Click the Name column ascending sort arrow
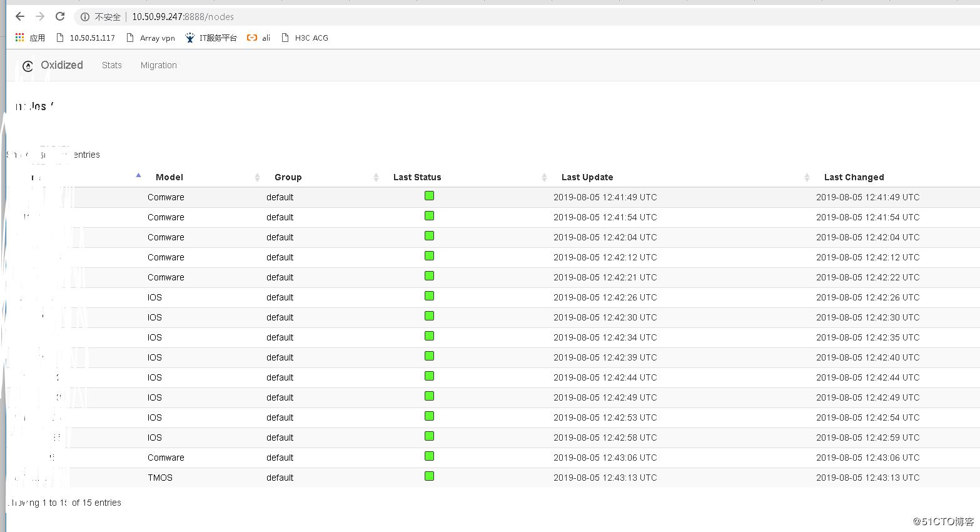Screen dimensions: 980x532 tap(138, 175)
